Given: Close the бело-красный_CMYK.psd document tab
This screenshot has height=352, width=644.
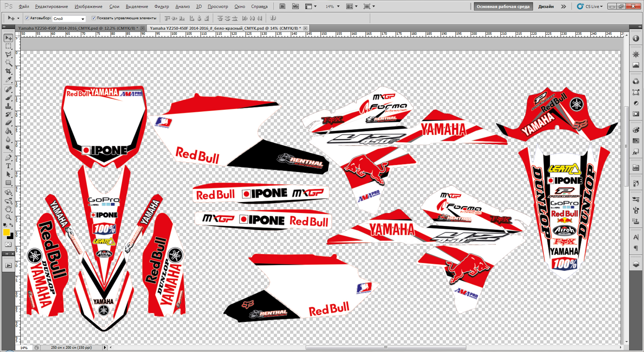Looking at the screenshot, I should coord(305,28).
